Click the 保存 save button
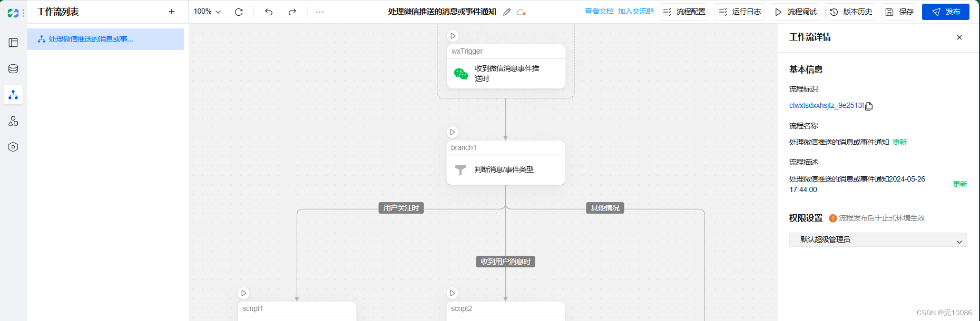 [899, 12]
